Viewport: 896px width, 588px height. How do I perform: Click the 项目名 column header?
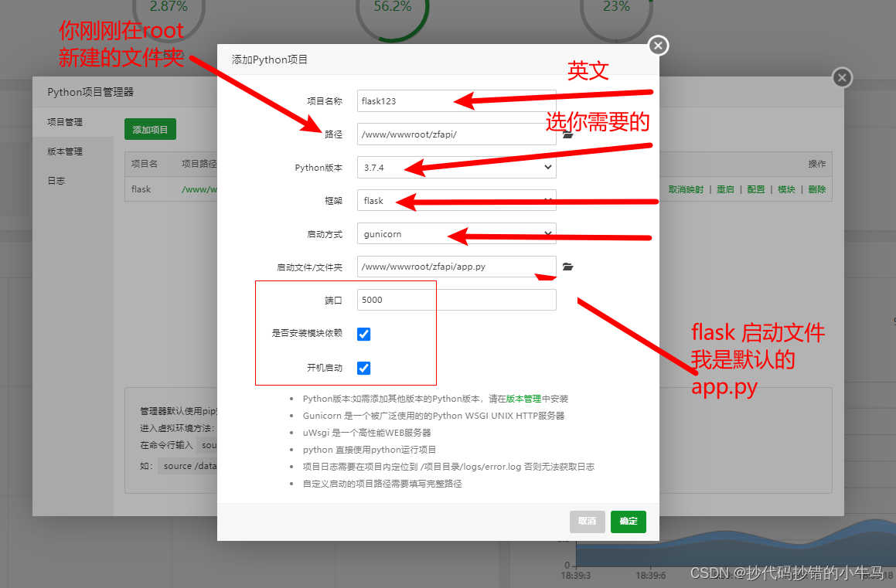(x=144, y=164)
